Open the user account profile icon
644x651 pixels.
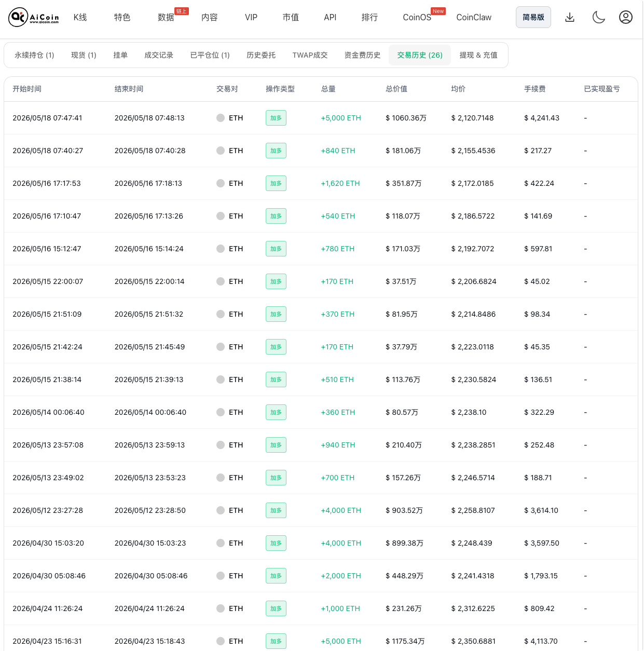[x=626, y=17]
